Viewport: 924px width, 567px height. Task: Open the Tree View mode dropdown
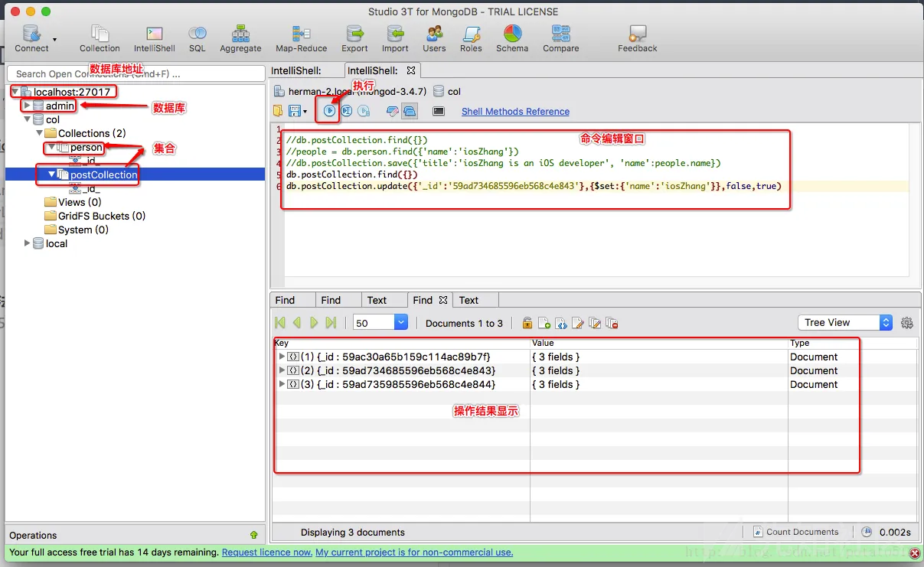(x=845, y=322)
